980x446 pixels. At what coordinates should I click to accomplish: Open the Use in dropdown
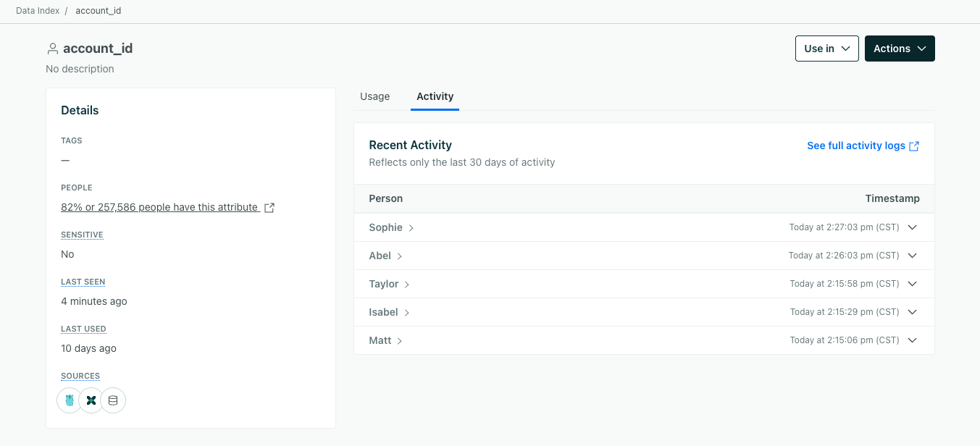(x=826, y=48)
